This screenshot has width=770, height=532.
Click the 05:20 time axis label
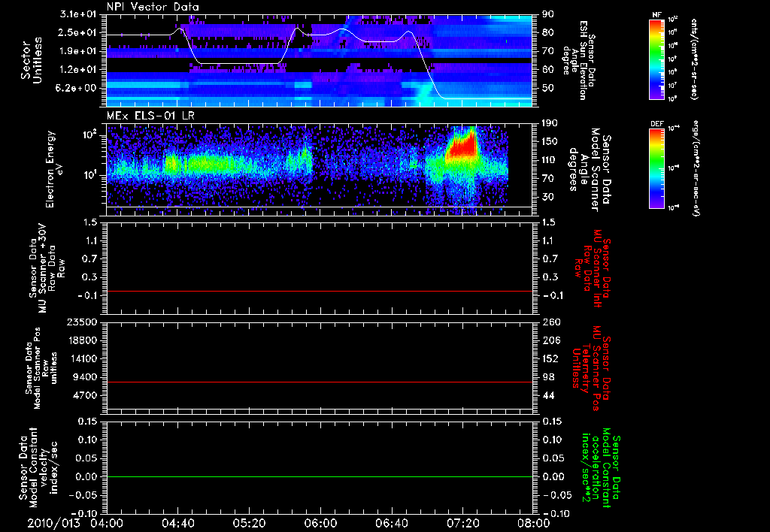click(249, 523)
